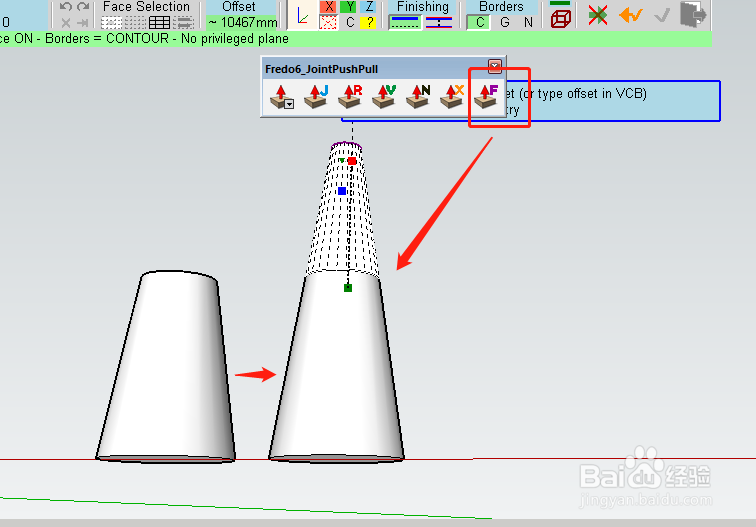This screenshot has height=527, width=756.
Task: Select the first Finishing option icon
Action: [x=405, y=22]
